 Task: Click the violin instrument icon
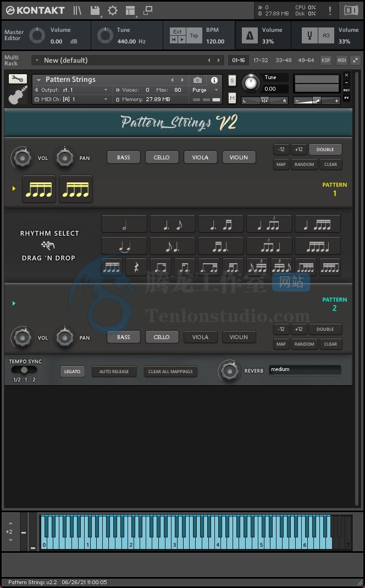point(18,95)
